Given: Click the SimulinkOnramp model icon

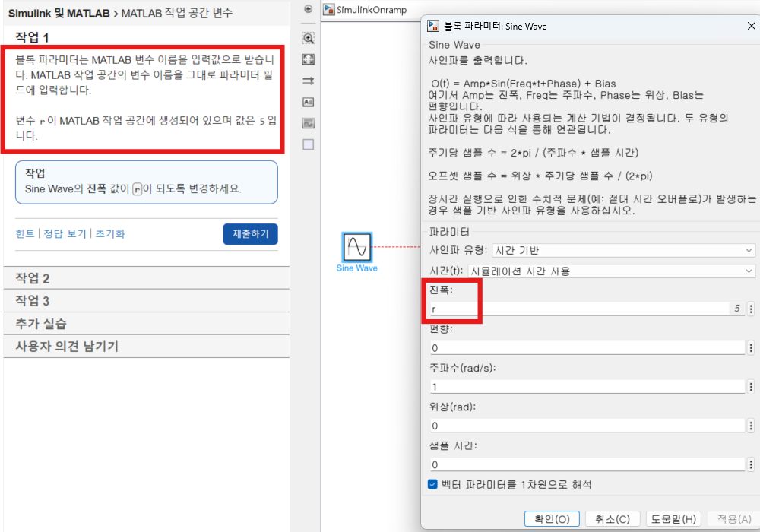Looking at the screenshot, I should pos(329,9).
